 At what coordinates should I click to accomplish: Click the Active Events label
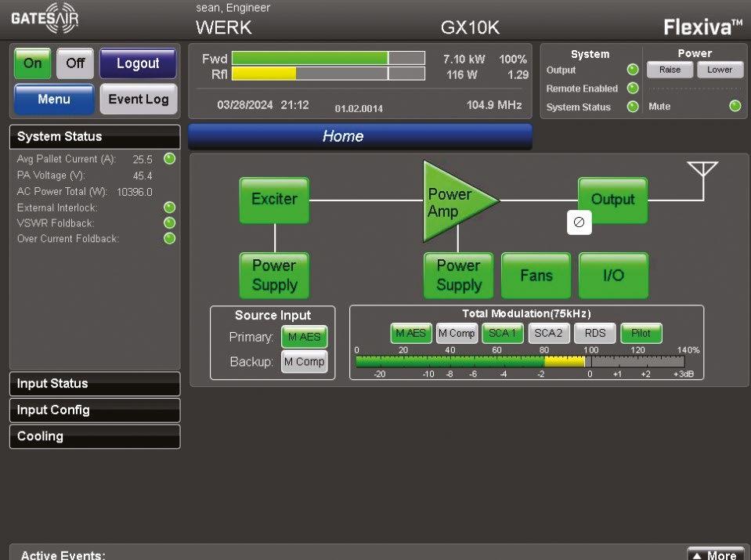[x=63, y=555]
